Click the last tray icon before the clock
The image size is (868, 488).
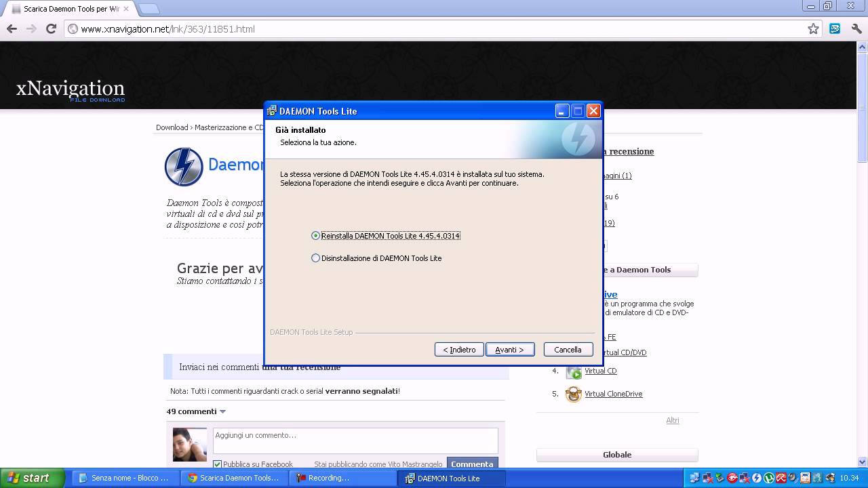coord(830,478)
